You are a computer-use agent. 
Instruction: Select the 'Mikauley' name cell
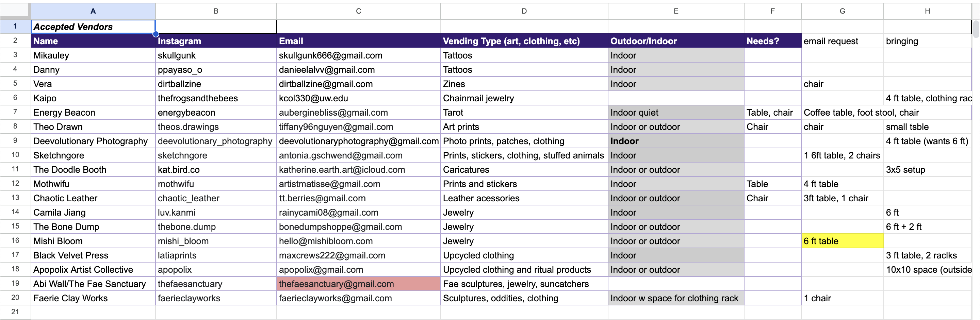click(x=93, y=55)
